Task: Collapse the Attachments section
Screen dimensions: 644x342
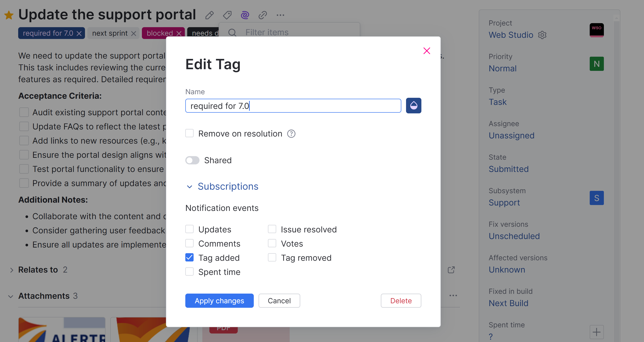Action: pos(10,296)
